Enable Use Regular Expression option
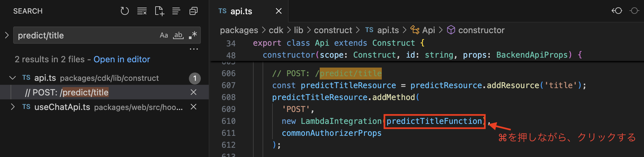 pos(193,35)
